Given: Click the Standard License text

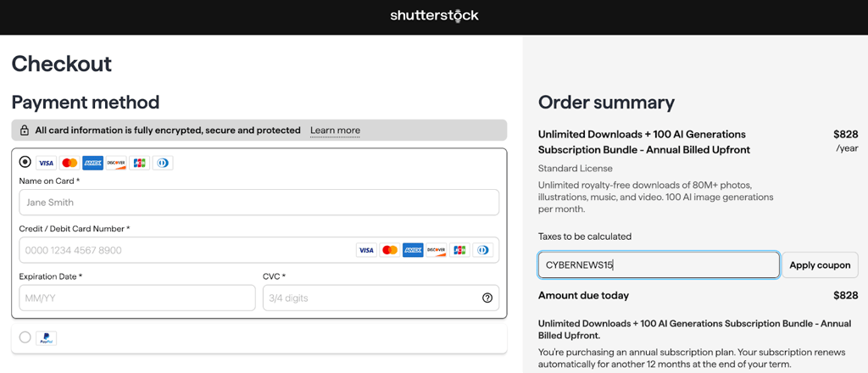Looking at the screenshot, I should coord(576,168).
